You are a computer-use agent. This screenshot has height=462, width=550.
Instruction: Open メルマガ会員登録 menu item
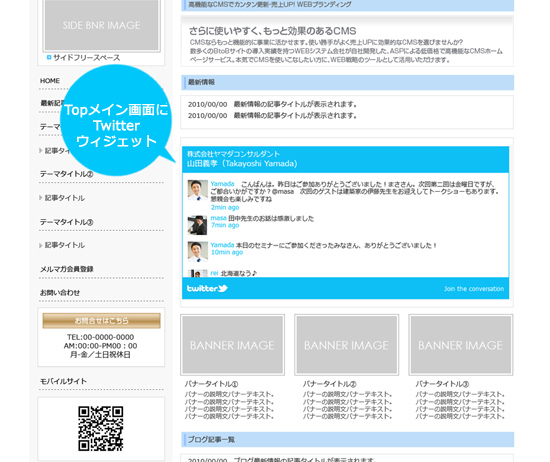[x=66, y=269]
